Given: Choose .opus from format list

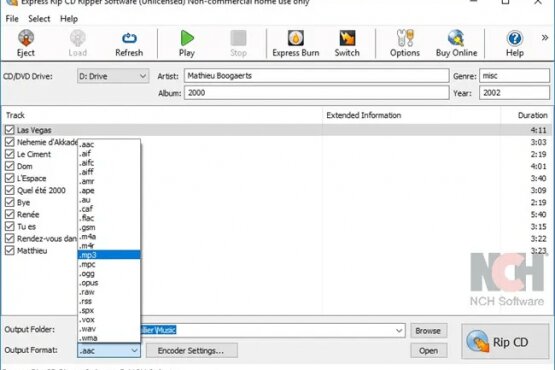Looking at the screenshot, I should click(109, 283).
